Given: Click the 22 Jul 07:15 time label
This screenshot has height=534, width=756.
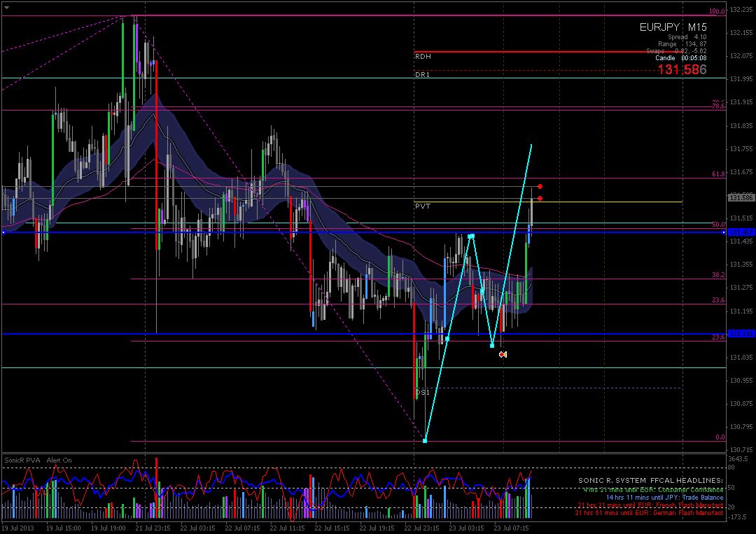Looking at the screenshot, I should [x=242, y=528].
